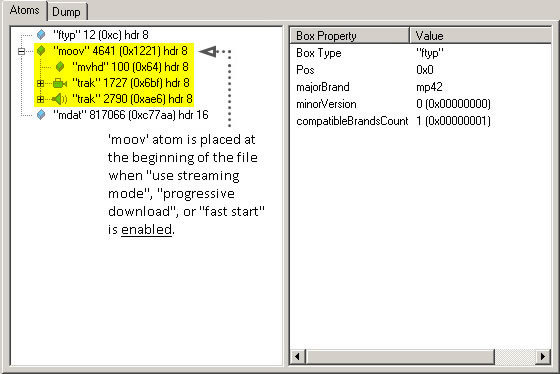Click the right arrow of horizontal scrollbar
This screenshot has height=374, width=560.
[543, 356]
